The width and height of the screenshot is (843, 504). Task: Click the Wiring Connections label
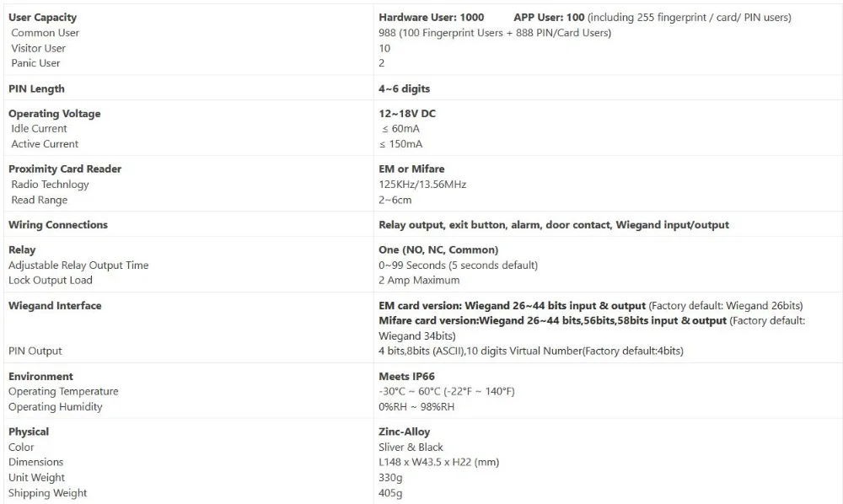tap(58, 224)
